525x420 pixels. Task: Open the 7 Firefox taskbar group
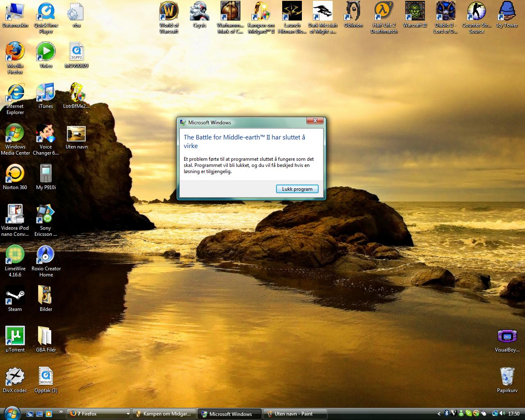[x=98, y=414]
